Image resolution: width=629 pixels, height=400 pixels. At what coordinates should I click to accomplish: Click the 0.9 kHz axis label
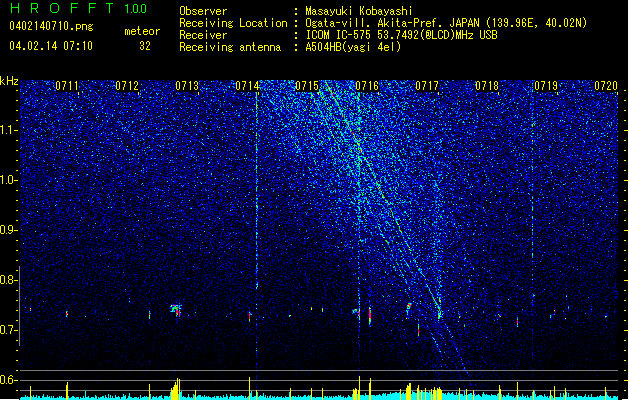click(9, 230)
